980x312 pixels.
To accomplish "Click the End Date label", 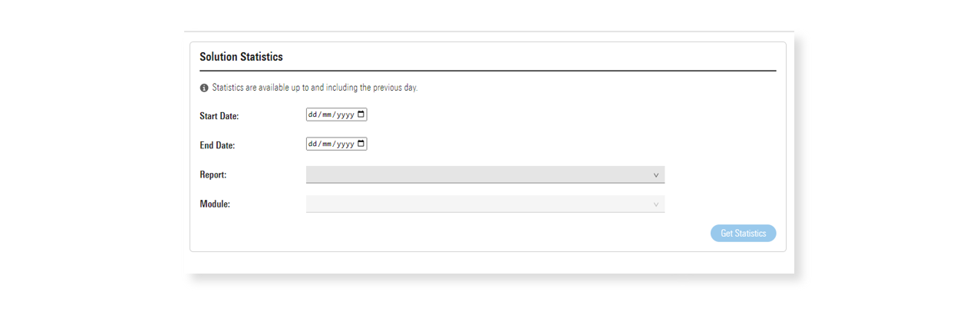I will pos(217,145).
